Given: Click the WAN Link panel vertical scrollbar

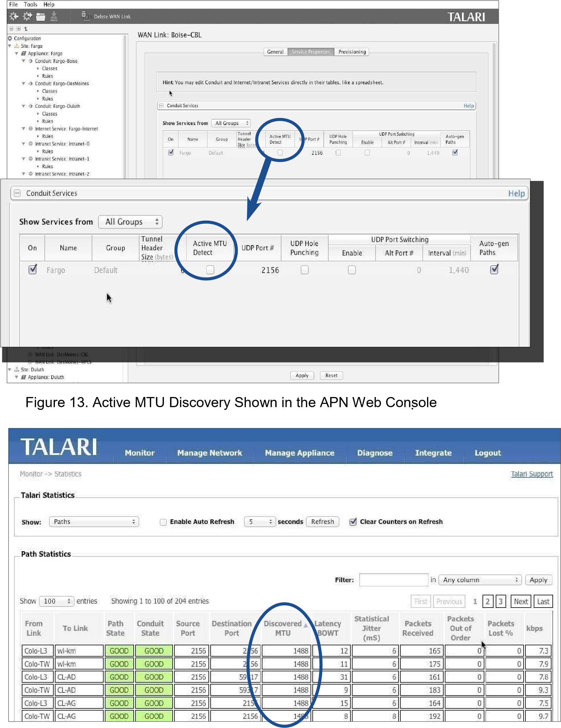Looking at the screenshot, I should pyautogui.click(x=494, y=110).
